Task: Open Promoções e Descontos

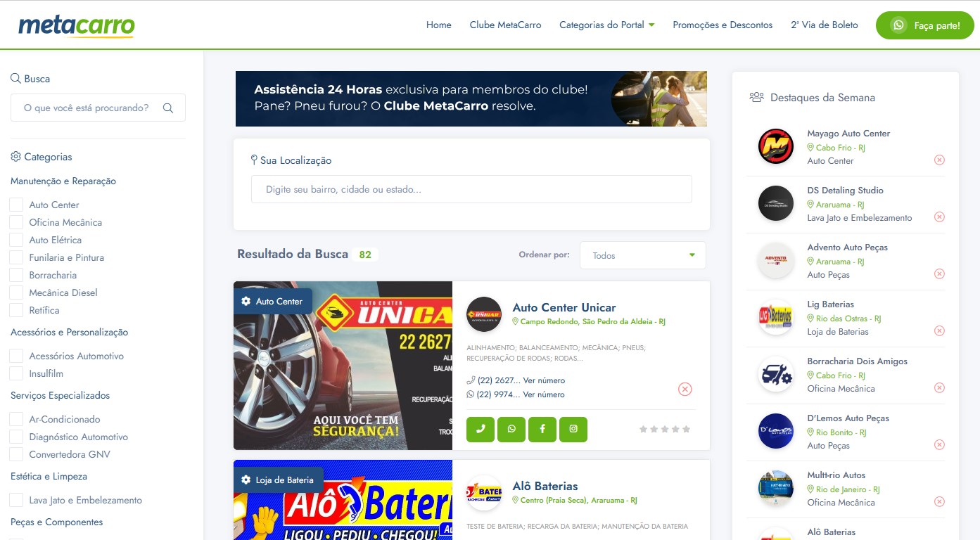Action: coord(723,25)
